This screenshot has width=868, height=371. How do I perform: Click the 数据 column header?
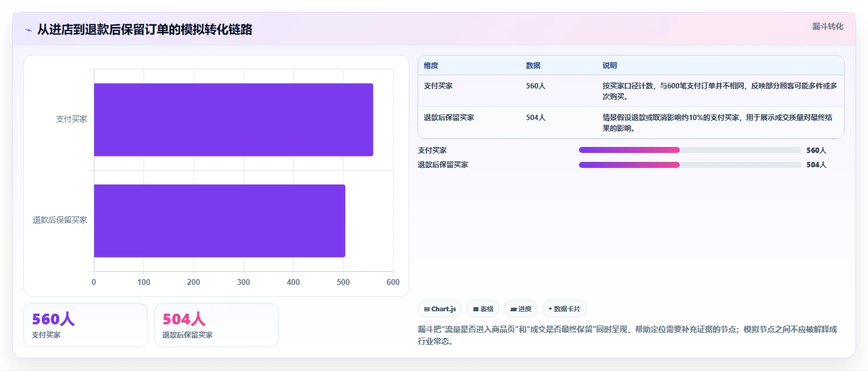[533, 66]
